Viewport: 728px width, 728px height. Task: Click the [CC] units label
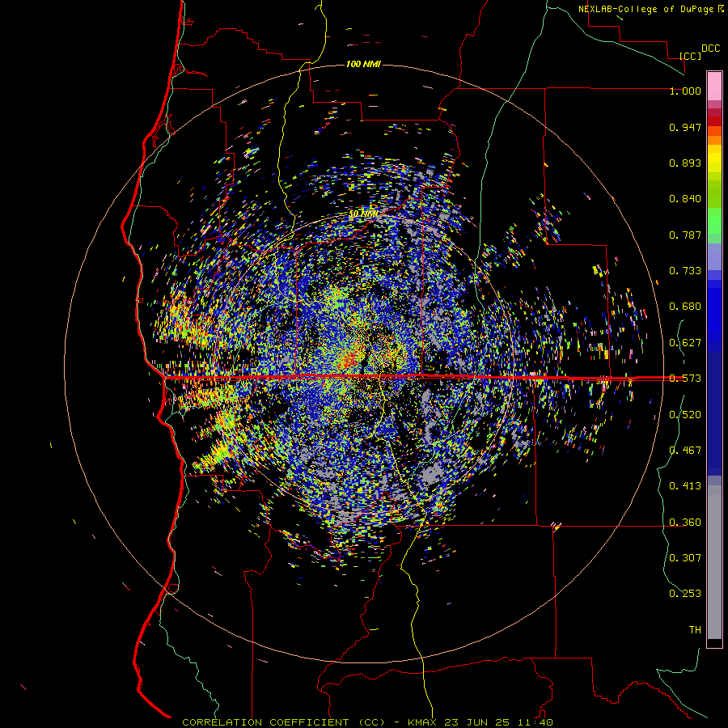tap(690, 56)
